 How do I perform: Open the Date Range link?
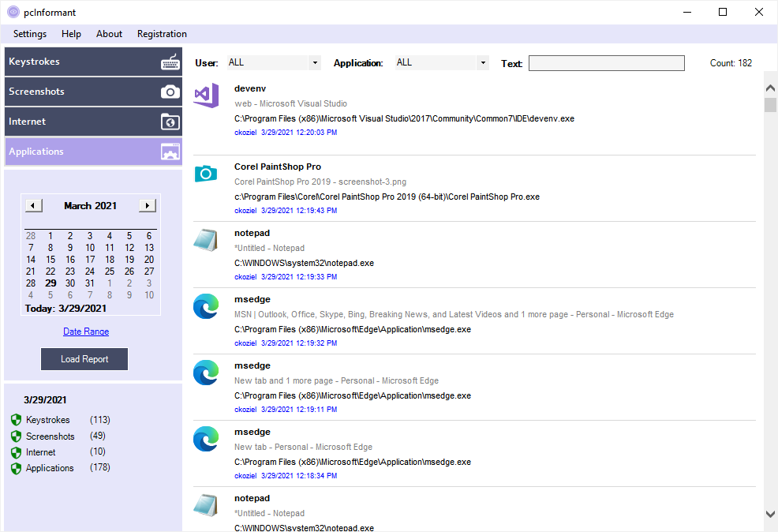click(x=86, y=332)
